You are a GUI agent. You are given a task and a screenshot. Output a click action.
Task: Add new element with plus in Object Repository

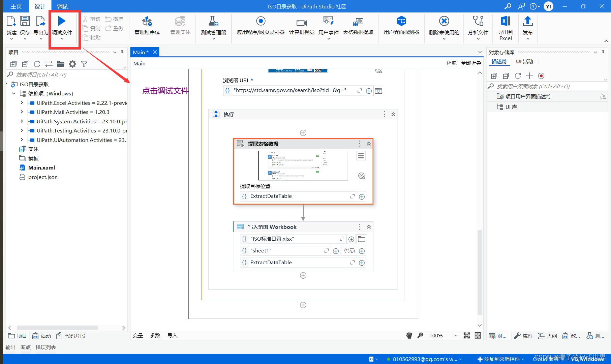(x=529, y=76)
